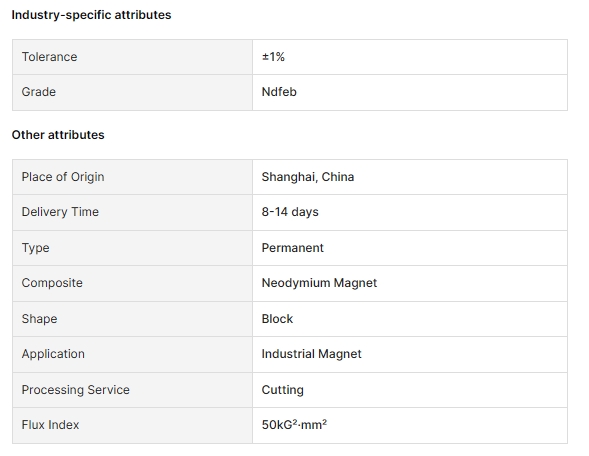Click the Industry-specific attributes heading

coord(91,15)
